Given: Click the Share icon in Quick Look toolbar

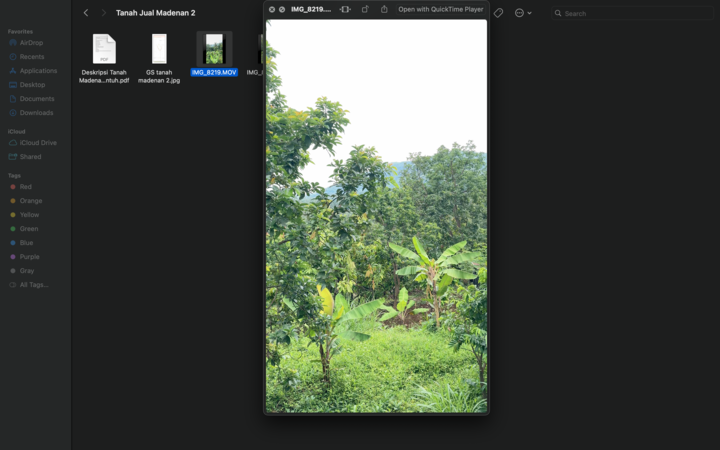Looking at the screenshot, I should (384, 10).
